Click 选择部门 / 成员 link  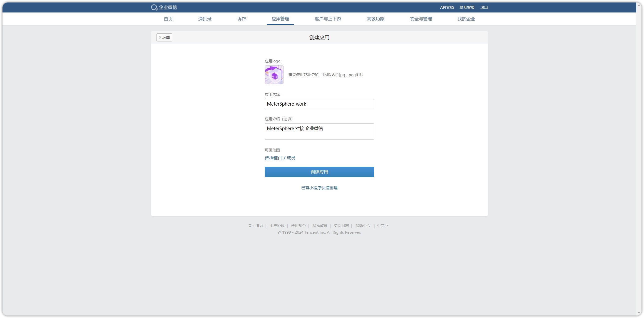(280, 158)
